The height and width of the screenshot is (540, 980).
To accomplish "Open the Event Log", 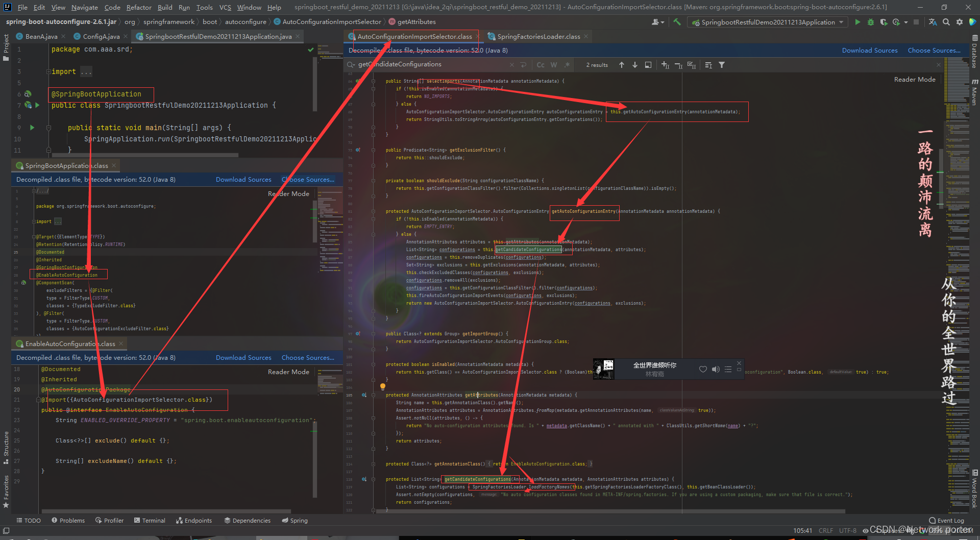I will coord(946,520).
